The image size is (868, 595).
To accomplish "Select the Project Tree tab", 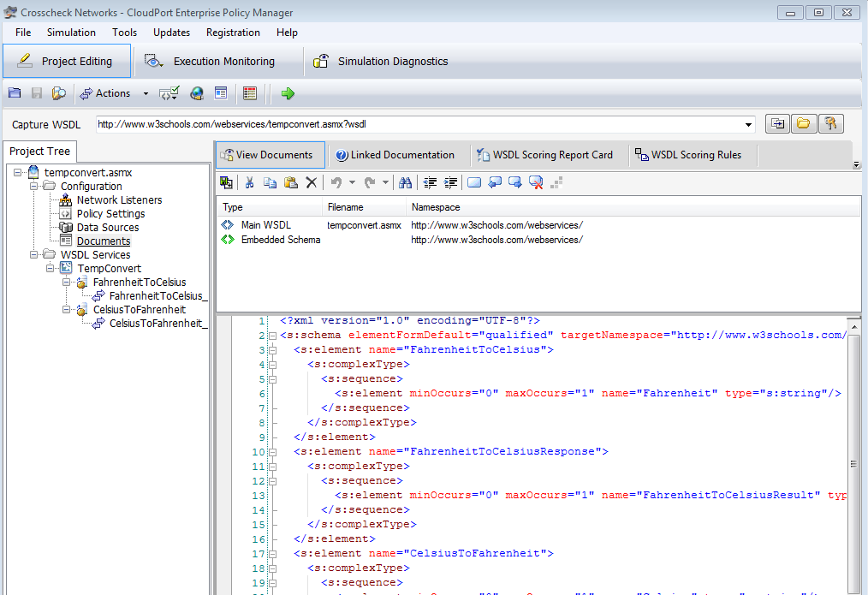I will click(x=40, y=152).
